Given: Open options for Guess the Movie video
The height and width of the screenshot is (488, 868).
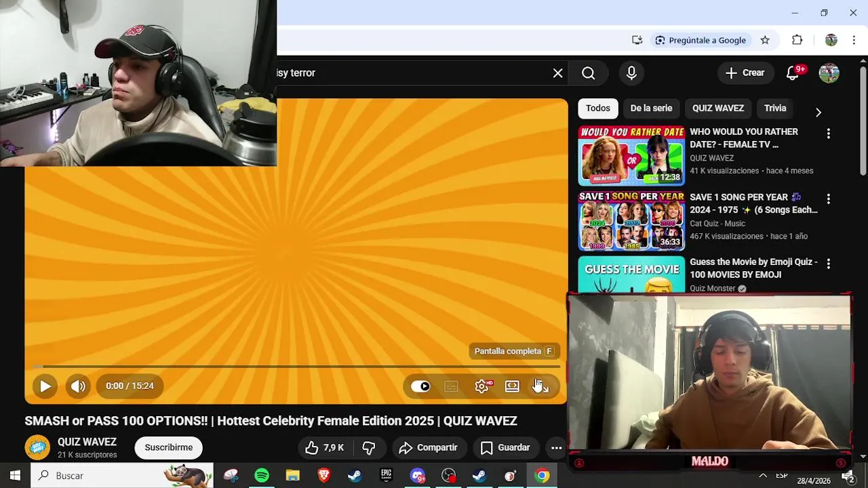Looking at the screenshot, I should coord(828,263).
